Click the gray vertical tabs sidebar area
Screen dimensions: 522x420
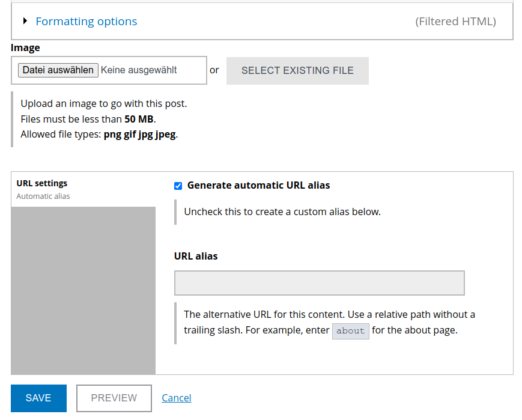click(83, 288)
